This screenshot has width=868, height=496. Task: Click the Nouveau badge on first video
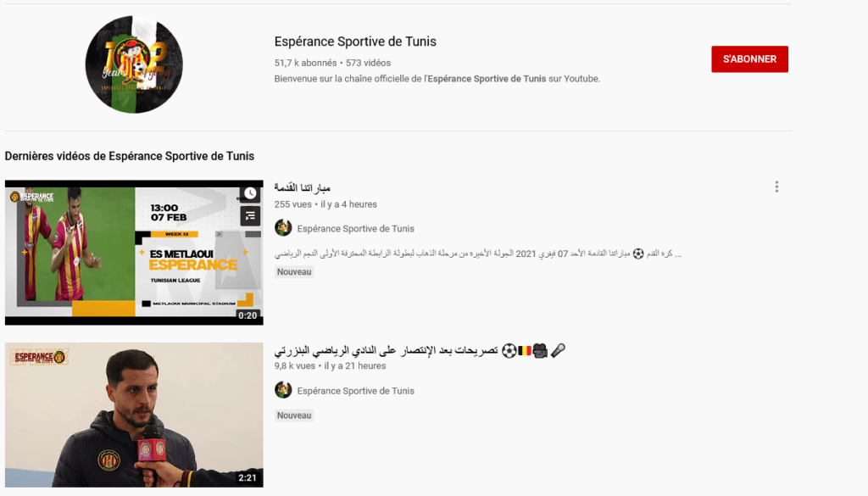[294, 272]
